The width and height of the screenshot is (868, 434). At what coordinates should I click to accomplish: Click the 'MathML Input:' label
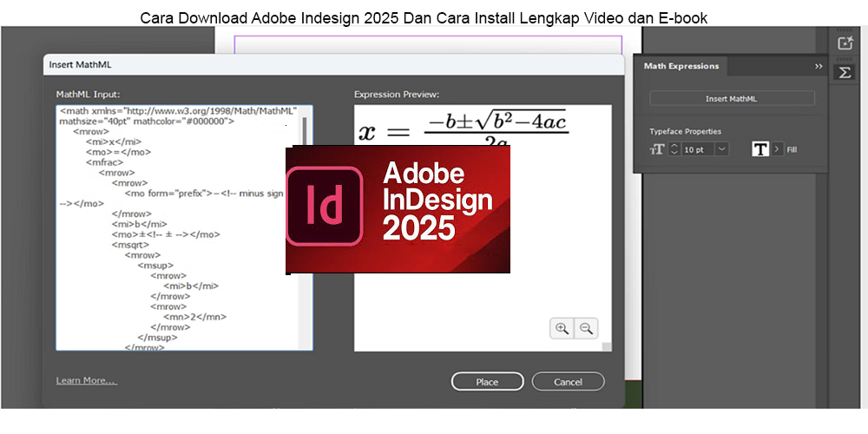pos(88,94)
